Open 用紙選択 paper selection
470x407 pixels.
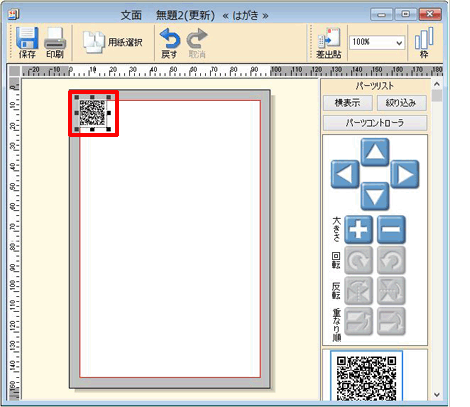pos(113,42)
